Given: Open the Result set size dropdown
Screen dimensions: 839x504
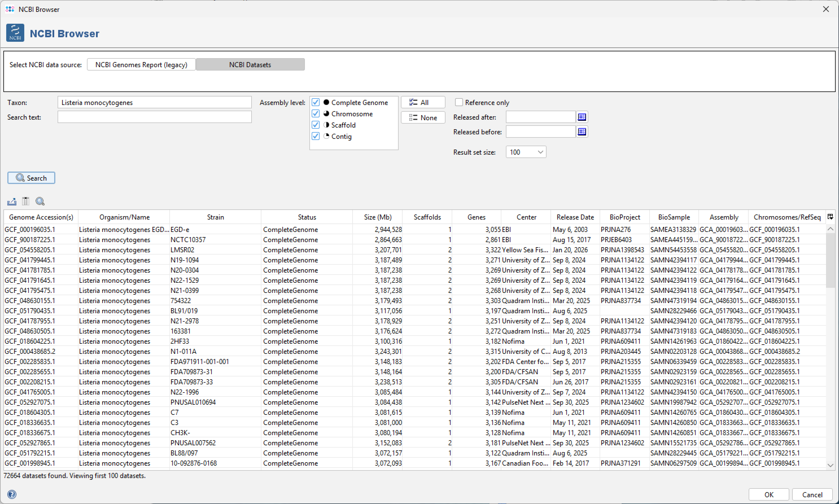Looking at the screenshot, I should click(x=526, y=152).
